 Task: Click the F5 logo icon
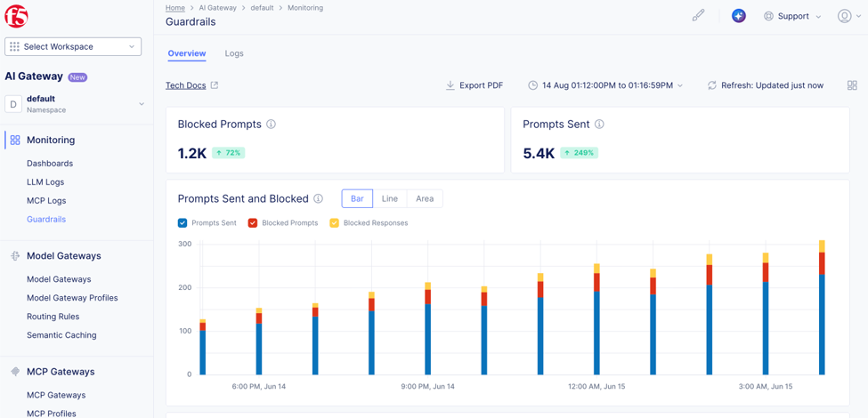coord(17,17)
